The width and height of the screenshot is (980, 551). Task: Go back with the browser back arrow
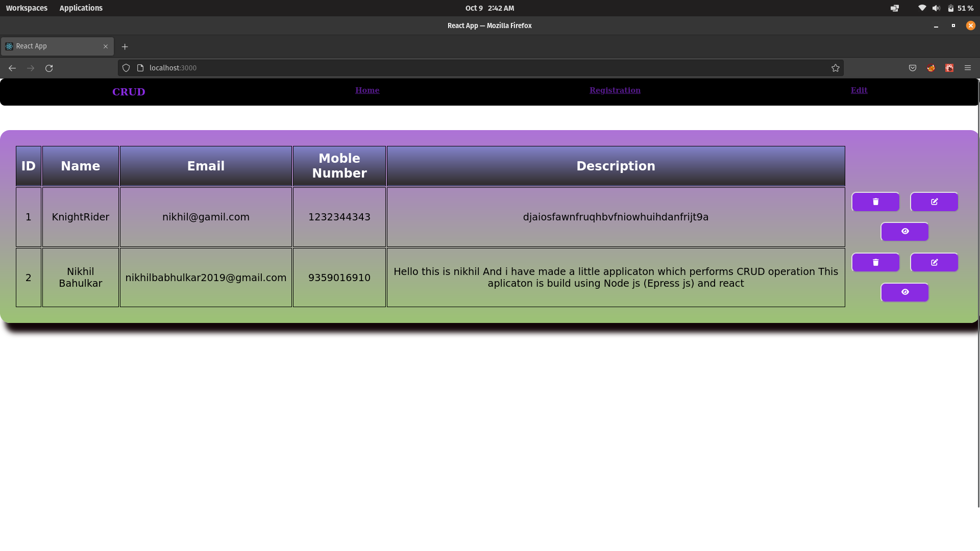click(x=12, y=68)
